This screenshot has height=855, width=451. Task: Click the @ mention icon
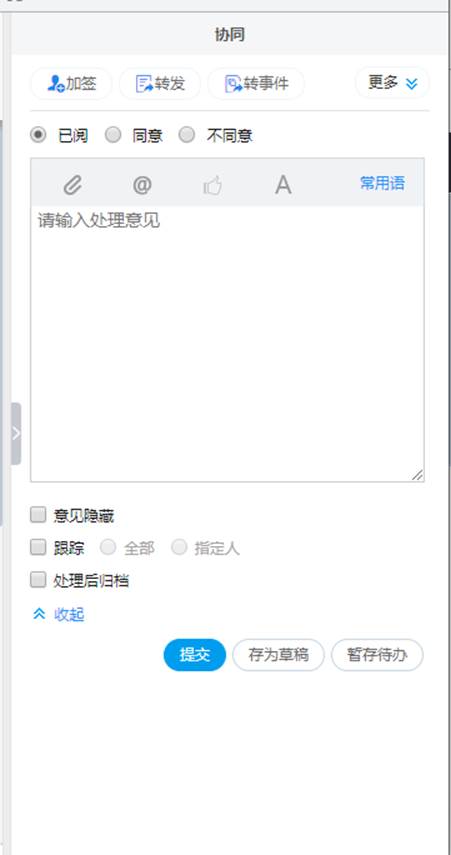pyautogui.click(x=142, y=185)
